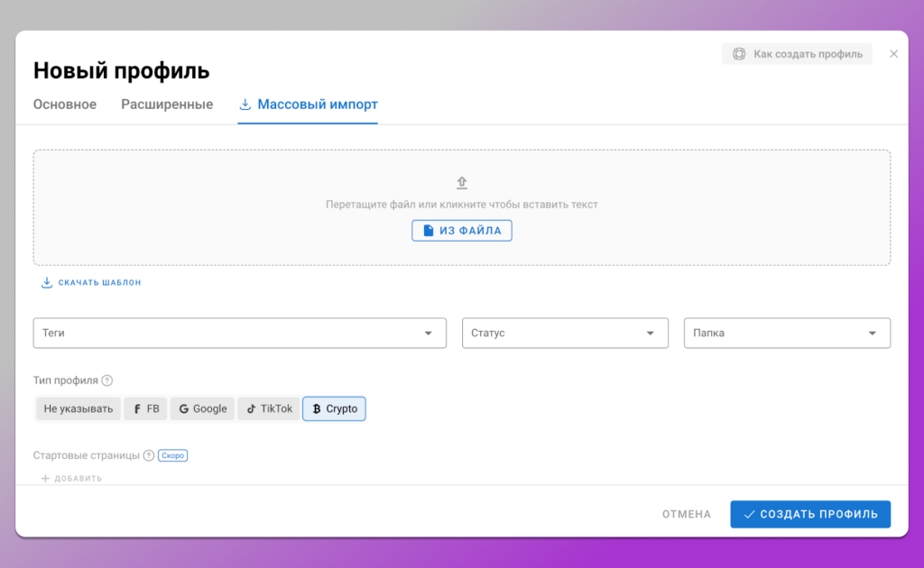
Task: Open the Теги dropdown
Action: point(239,333)
